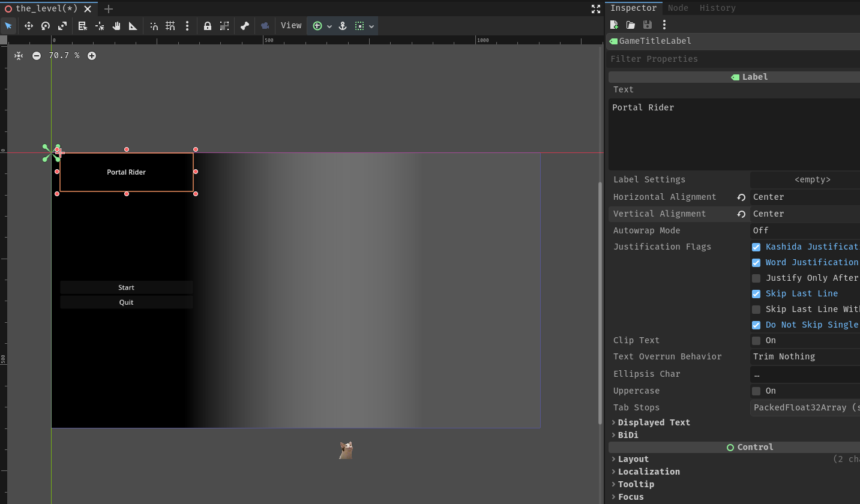The width and height of the screenshot is (860, 504).
Task: Switch to the Scale mode tool
Action: (62, 26)
